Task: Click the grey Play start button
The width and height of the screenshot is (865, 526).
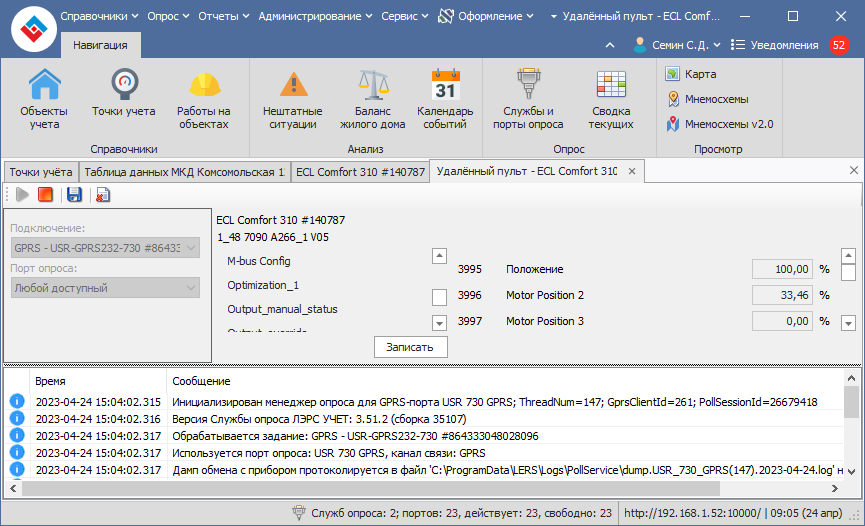Action: [x=23, y=194]
